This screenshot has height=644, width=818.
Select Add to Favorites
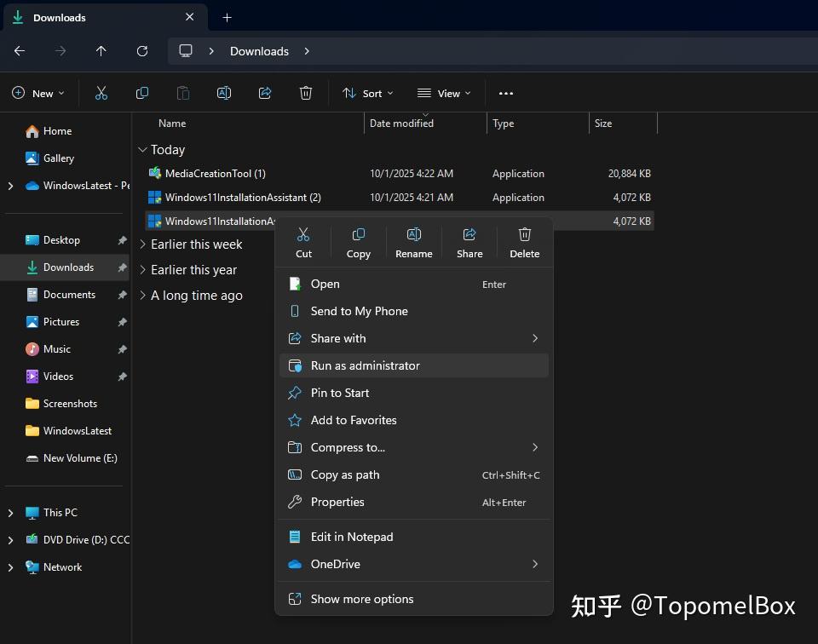click(x=414, y=420)
